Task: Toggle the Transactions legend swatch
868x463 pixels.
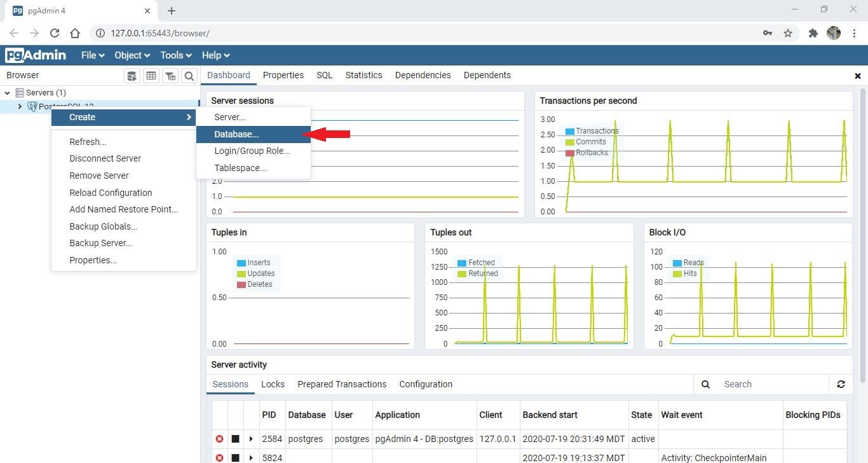Action: point(570,132)
